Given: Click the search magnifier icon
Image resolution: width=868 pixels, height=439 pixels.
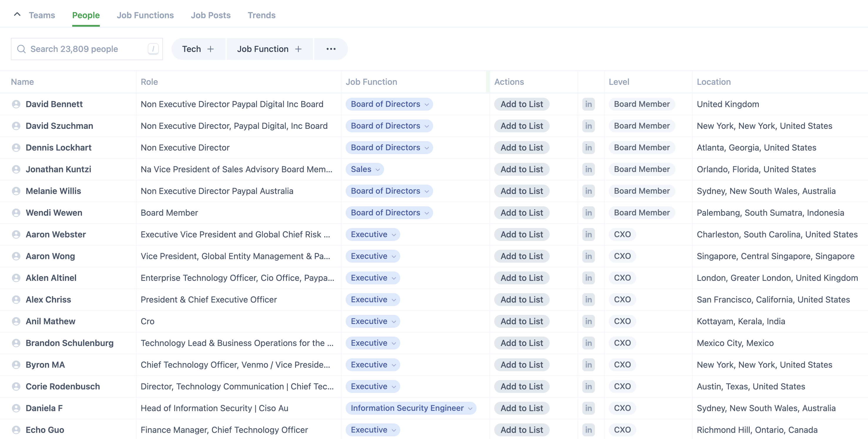Looking at the screenshot, I should 21,49.
